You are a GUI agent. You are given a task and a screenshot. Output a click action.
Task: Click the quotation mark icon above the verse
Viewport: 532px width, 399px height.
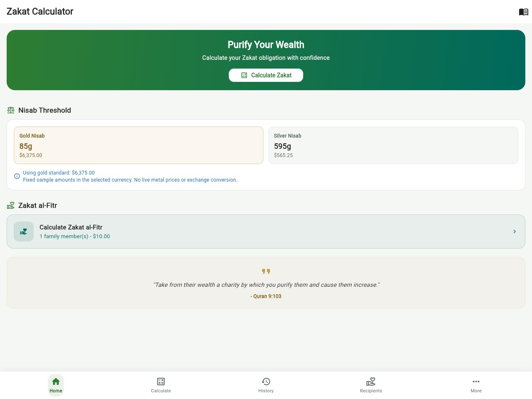266,271
